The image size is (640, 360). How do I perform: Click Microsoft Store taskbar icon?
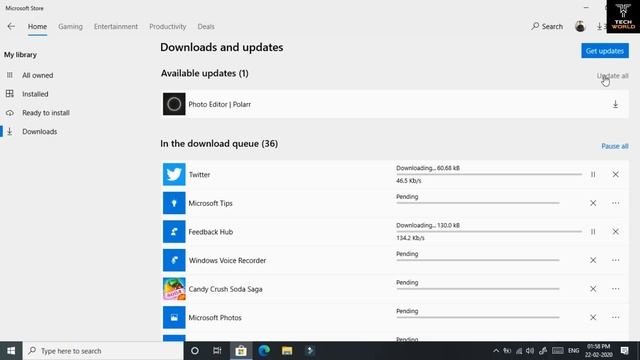tap(241, 351)
